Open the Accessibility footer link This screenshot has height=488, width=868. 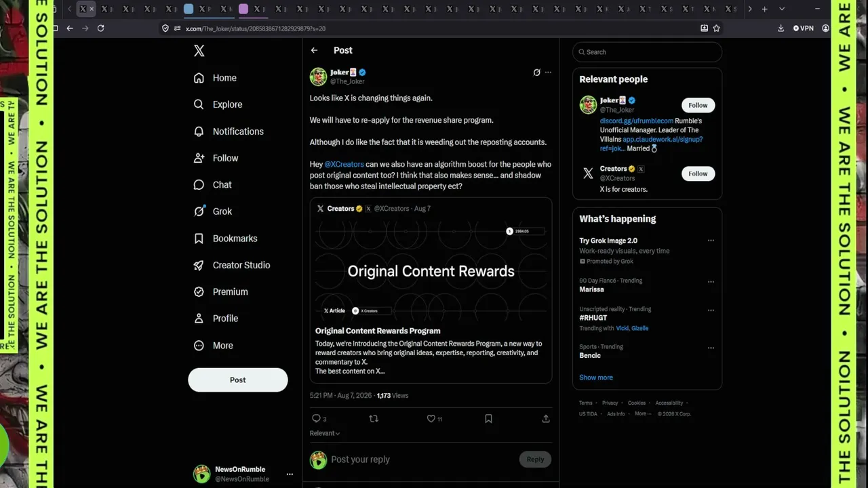pyautogui.click(x=669, y=403)
